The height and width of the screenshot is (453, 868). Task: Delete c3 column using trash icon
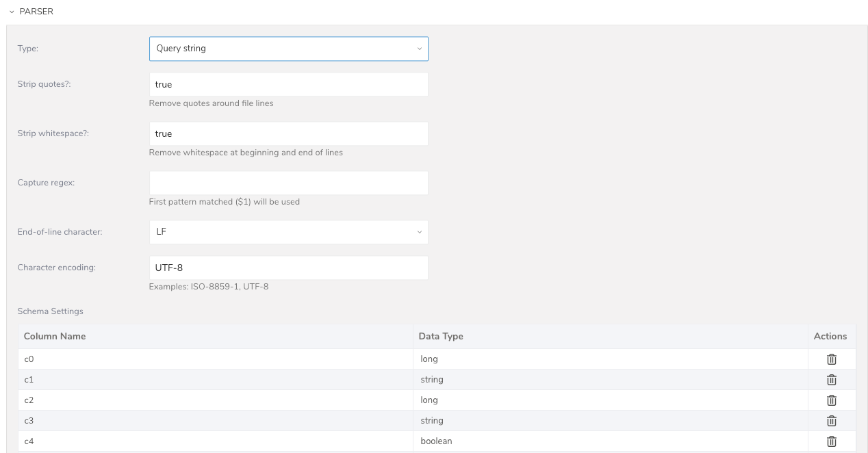tap(831, 421)
